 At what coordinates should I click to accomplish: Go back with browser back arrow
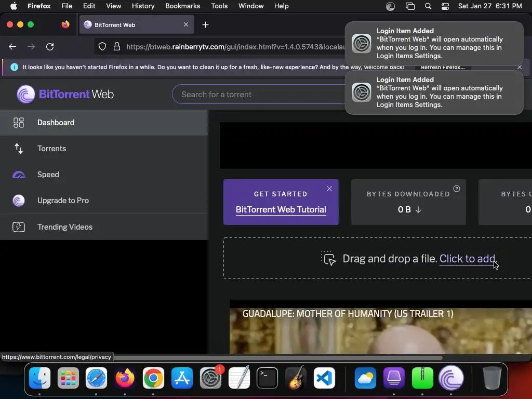tap(12, 47)
